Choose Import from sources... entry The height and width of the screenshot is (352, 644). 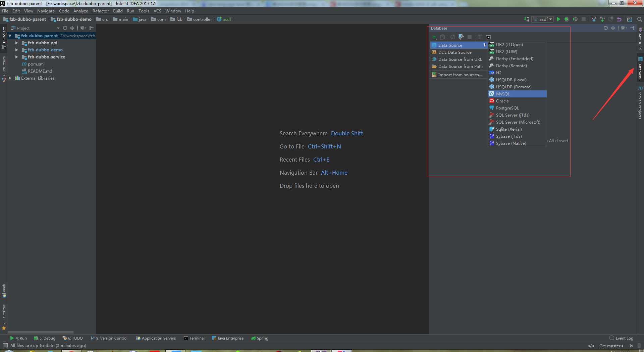pos(459,75)
